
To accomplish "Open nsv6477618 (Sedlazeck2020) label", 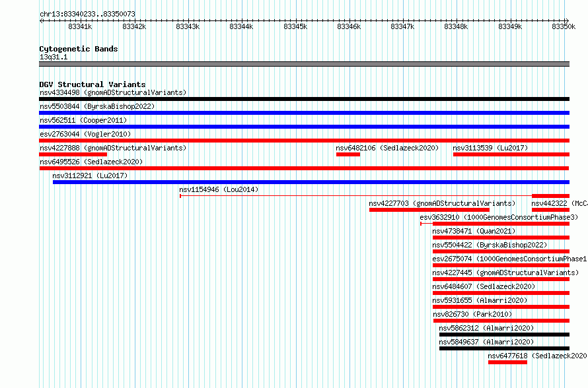I will tap(537, 356).
